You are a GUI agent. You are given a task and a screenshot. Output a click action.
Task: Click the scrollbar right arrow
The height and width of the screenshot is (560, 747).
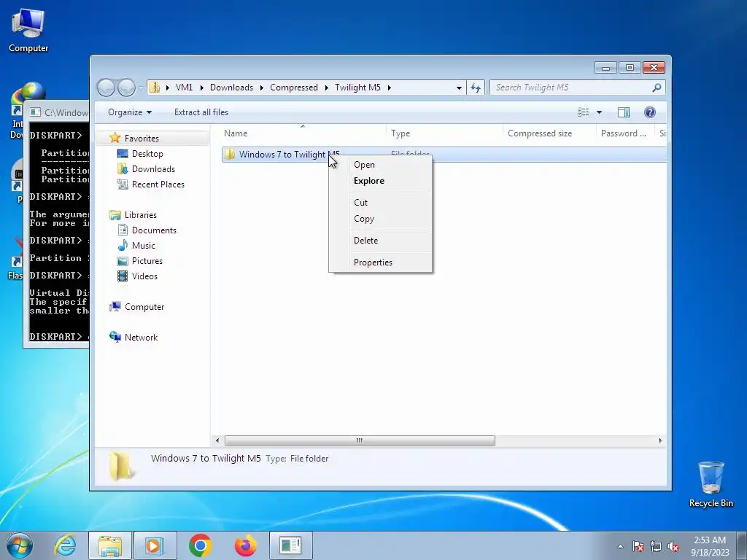[660, 440]
